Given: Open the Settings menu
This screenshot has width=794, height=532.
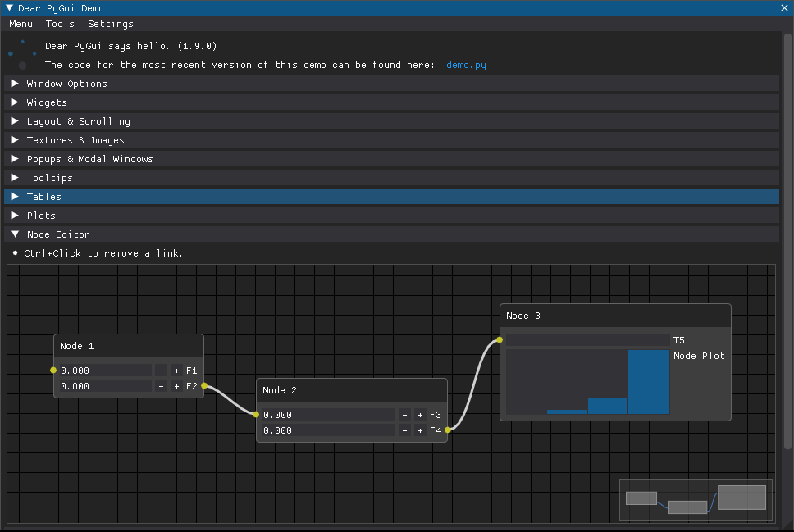Looking at the screenshot, I should point(109,24).
